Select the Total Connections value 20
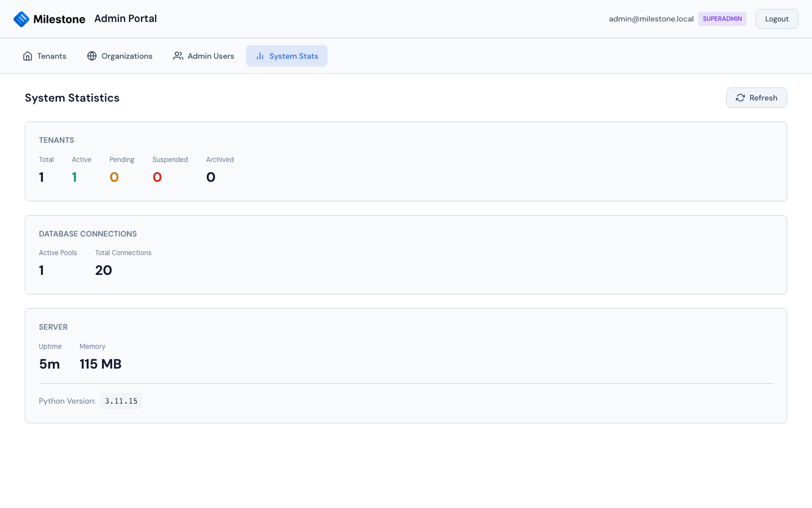 [x=104, y=270]
